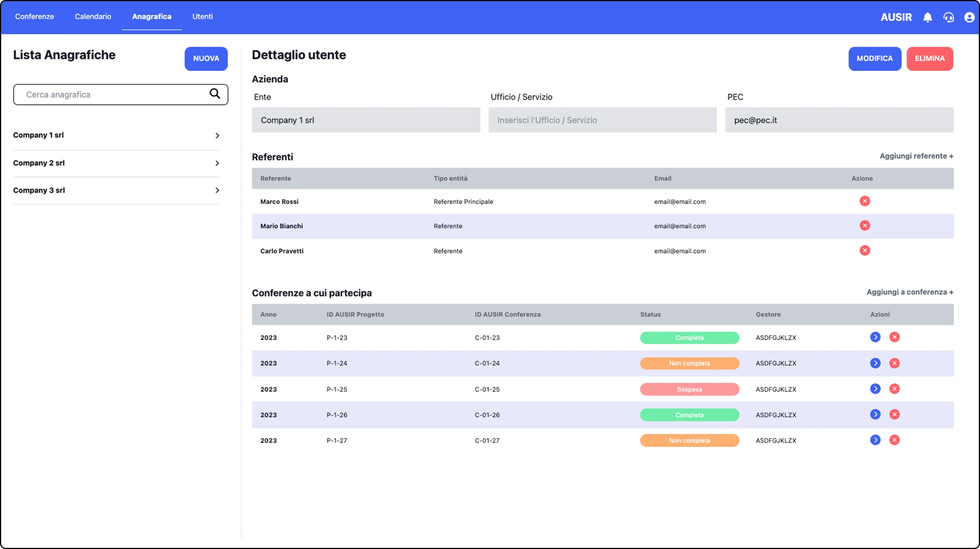Click Aggiungi referente + link
980x549 pixels.
(x=916, y=156)
